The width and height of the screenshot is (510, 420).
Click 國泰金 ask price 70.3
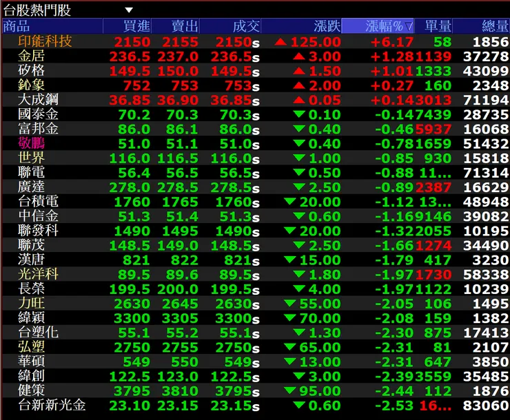click(182, 115)
